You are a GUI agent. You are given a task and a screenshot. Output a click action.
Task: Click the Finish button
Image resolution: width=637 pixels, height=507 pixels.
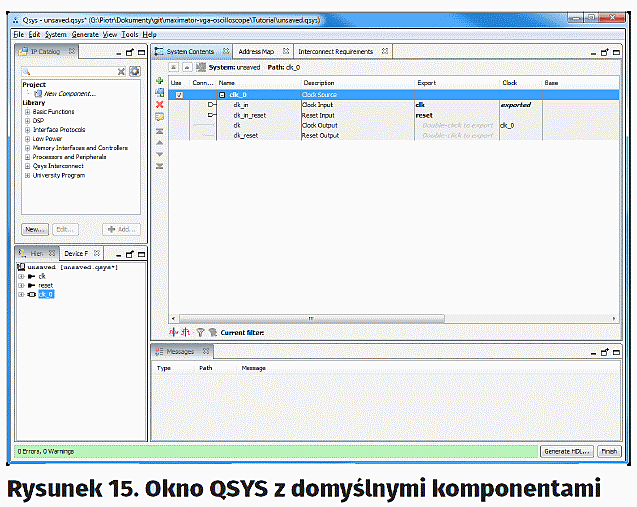point(608,451)
